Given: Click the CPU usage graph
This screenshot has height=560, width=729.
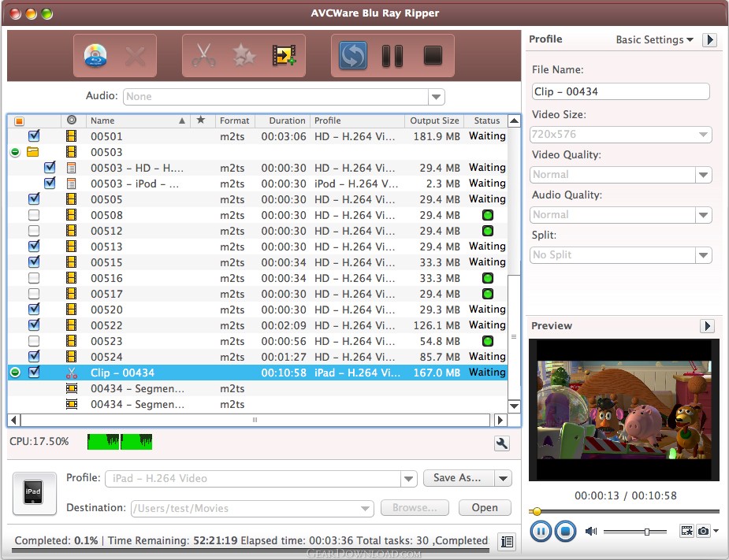Looking at the screenshot, I should tap(120, 442).
